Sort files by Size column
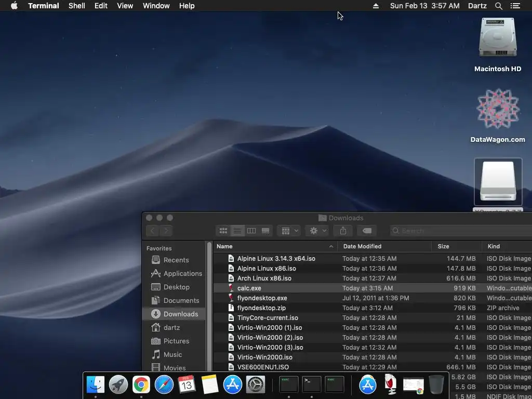The width and height of the screenshot is (532, 399). tap(457, 246)
